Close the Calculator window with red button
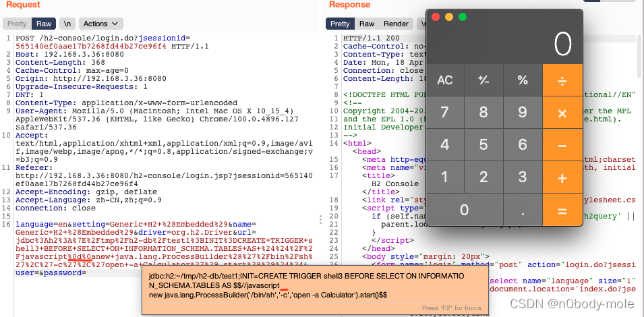Viewport: 644px width, 317px height. tap(436, 17)
